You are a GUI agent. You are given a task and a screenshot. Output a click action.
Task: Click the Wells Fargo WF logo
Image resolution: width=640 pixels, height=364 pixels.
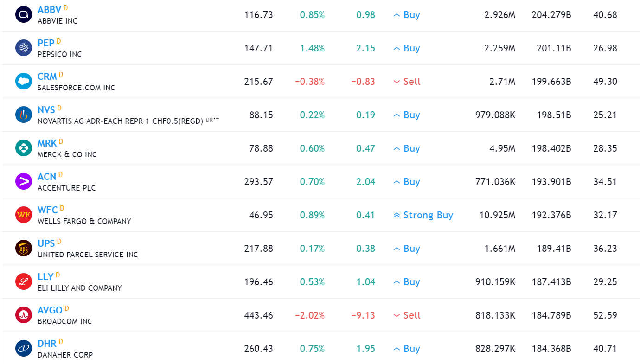click(x=23, y=215)
